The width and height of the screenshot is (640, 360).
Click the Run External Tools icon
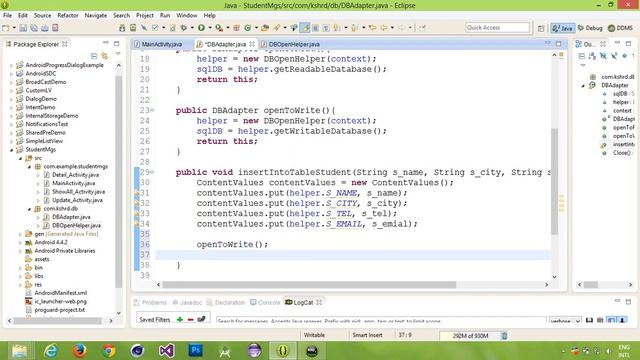click(219, 28)
